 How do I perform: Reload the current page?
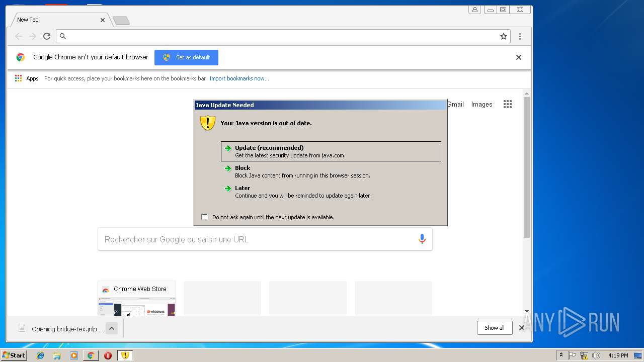(47, 36)
